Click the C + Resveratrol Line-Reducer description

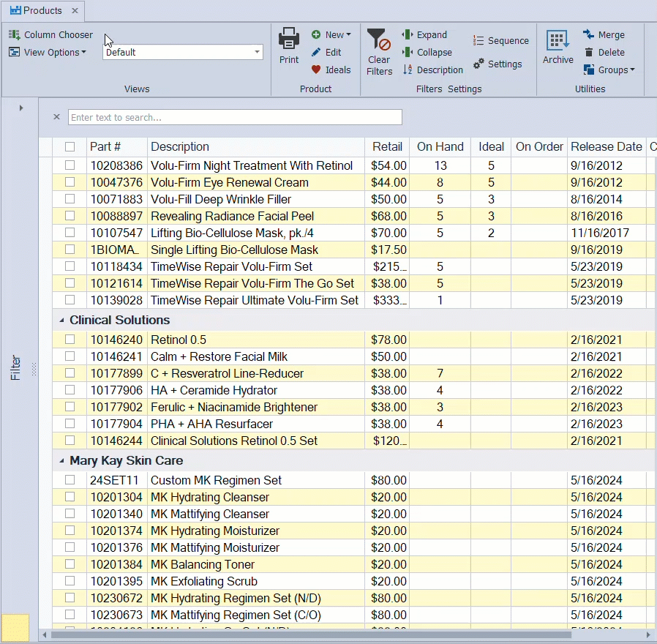coord(227,373)
